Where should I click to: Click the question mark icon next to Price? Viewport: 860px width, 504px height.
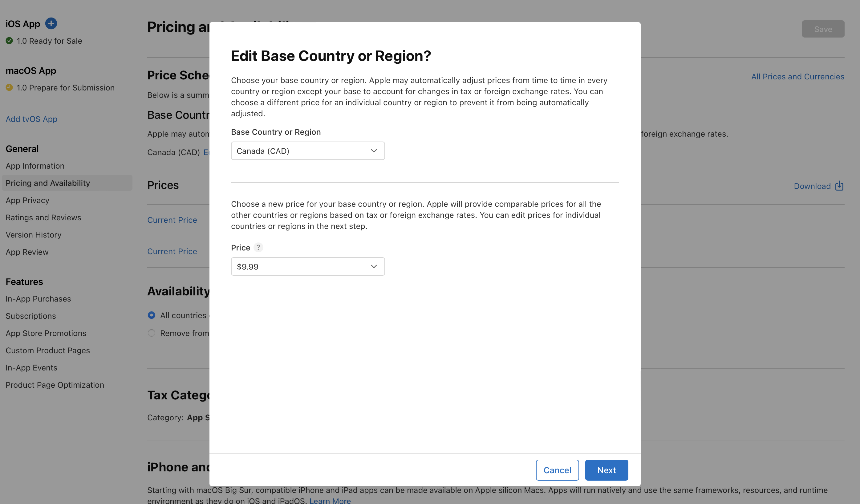[x=258, y=247]
